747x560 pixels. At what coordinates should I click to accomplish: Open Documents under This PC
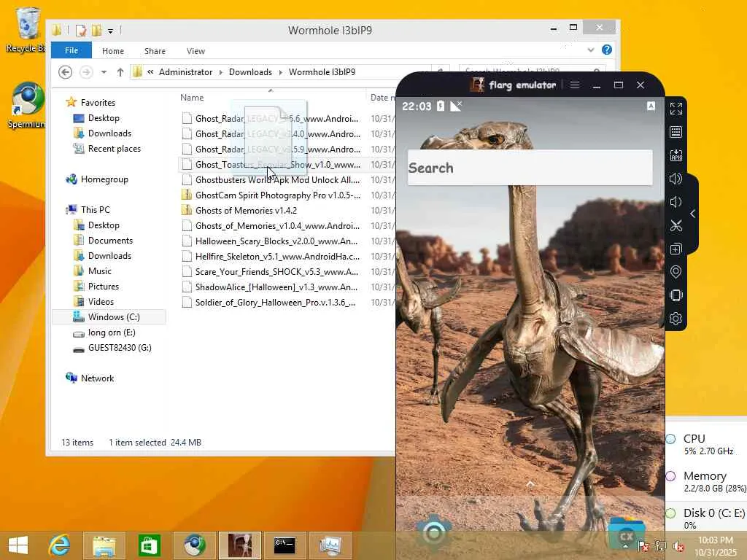(110, 241)
